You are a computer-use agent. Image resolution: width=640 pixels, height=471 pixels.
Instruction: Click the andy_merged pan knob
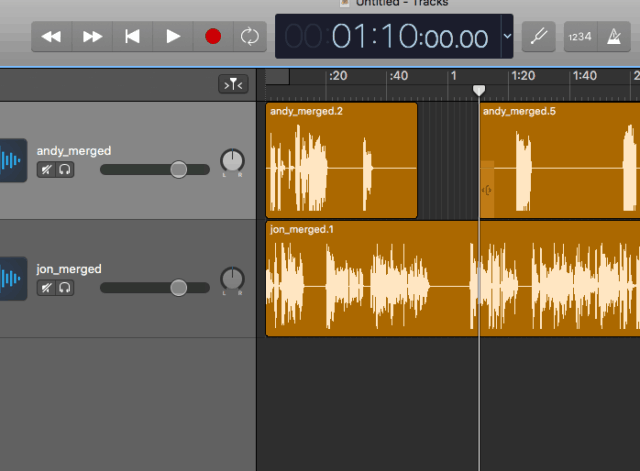point(232,160)
